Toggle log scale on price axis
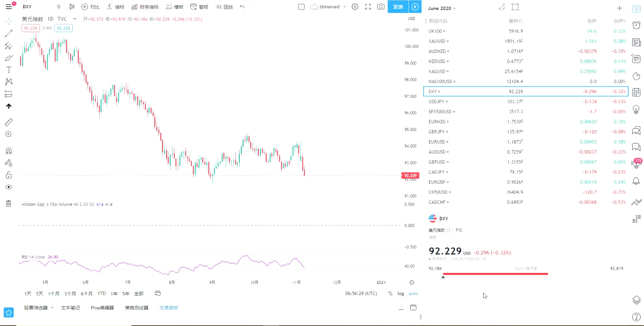644x326 pixels. tap(400, 294)
